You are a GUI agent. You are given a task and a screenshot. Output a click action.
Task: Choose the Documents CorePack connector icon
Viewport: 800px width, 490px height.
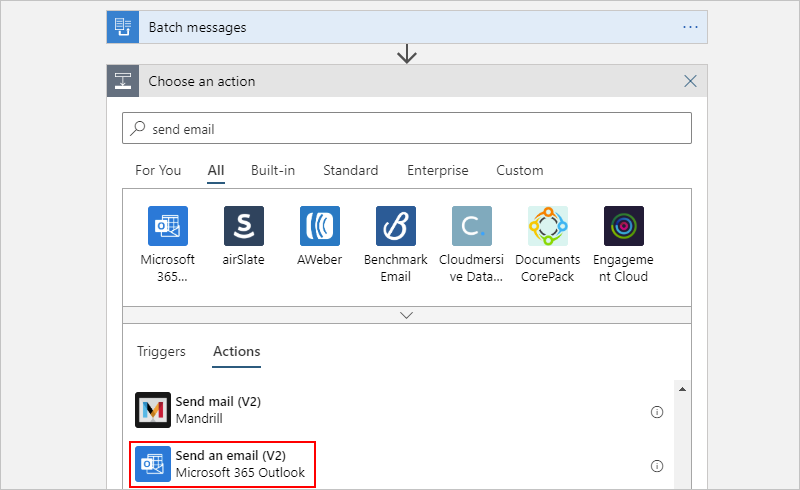pos(548,226)
